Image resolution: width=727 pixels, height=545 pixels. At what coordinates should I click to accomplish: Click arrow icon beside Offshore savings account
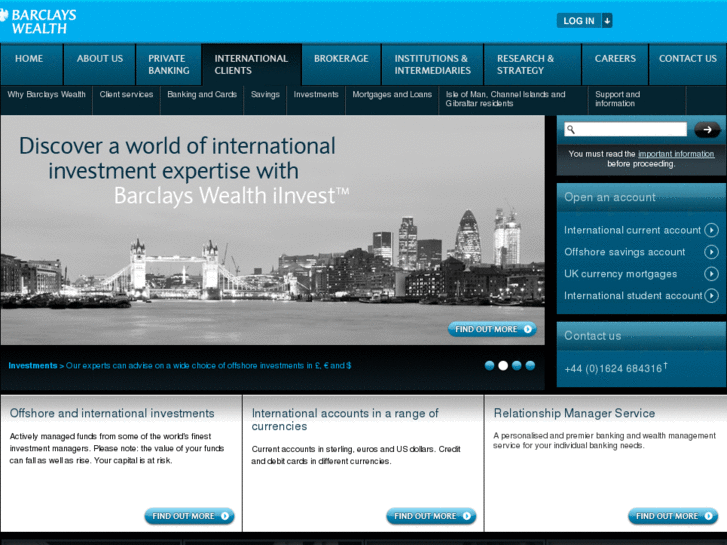[x=711, y=252]
